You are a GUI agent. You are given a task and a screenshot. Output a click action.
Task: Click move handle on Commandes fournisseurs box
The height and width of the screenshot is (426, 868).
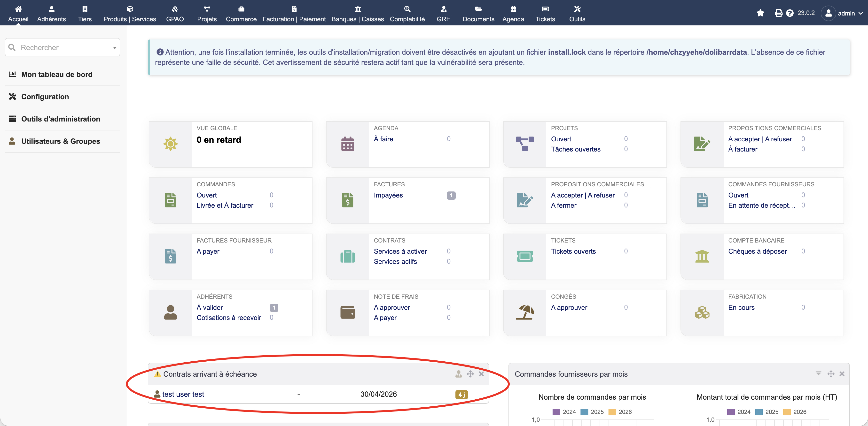pyautogui.click(x=831, y=374)
